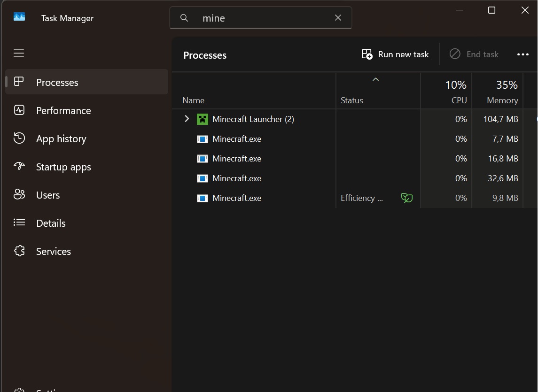Click the green efficiency mode leaf icon
Viewport: 538px width, 392px height.
pyautogui.click(x=407, y=198)
